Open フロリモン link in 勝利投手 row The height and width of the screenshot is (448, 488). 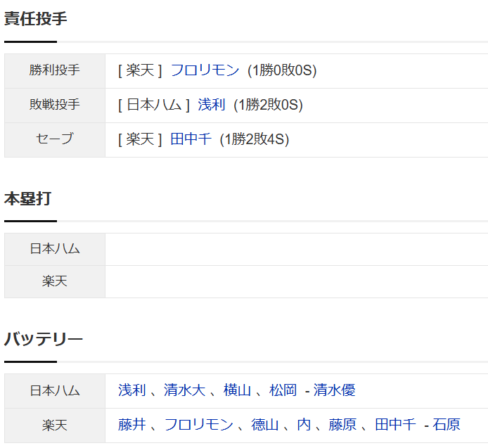(x=205, y=70)
